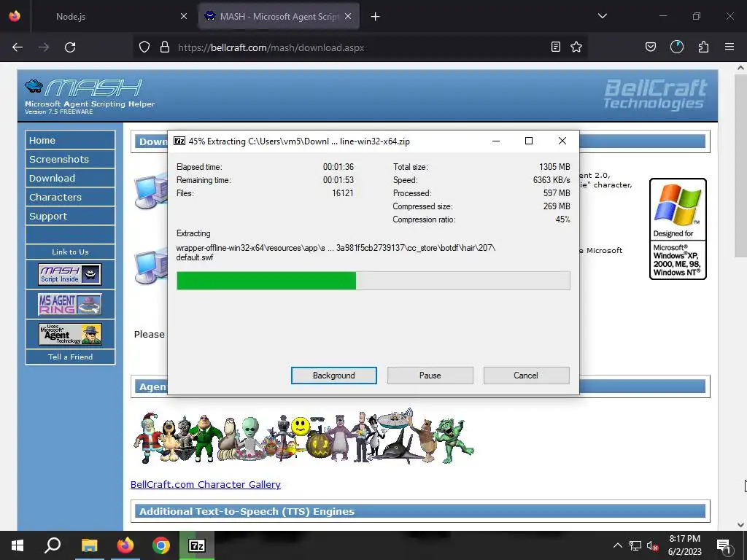Go to the Download sidebar item

70,178
